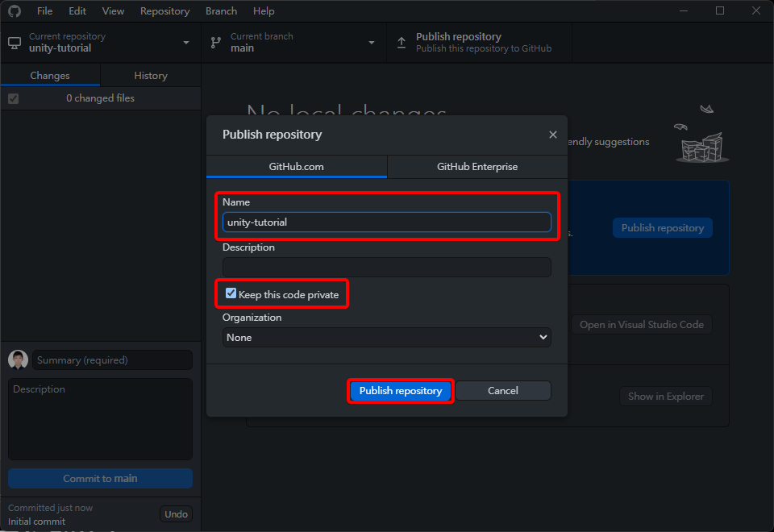774x532 pixels.
Task: Expand the Current repository unity-tutorial dropdown
Action: tap(101, 43)
